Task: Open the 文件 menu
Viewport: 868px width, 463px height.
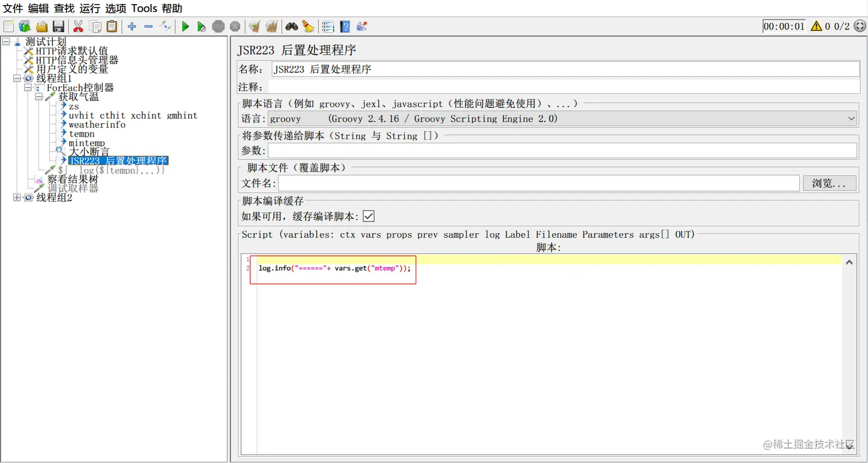Action: click(x=12, y=8)
